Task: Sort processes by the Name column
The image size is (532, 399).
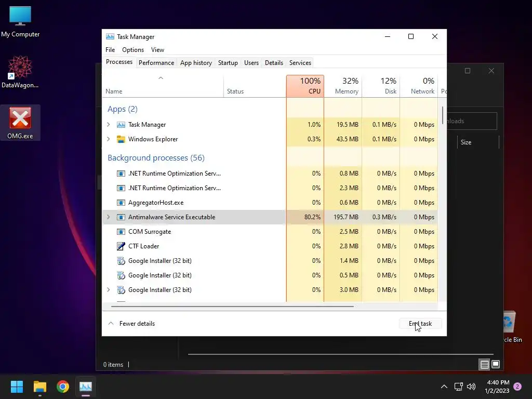Action: tap(163, 86)
